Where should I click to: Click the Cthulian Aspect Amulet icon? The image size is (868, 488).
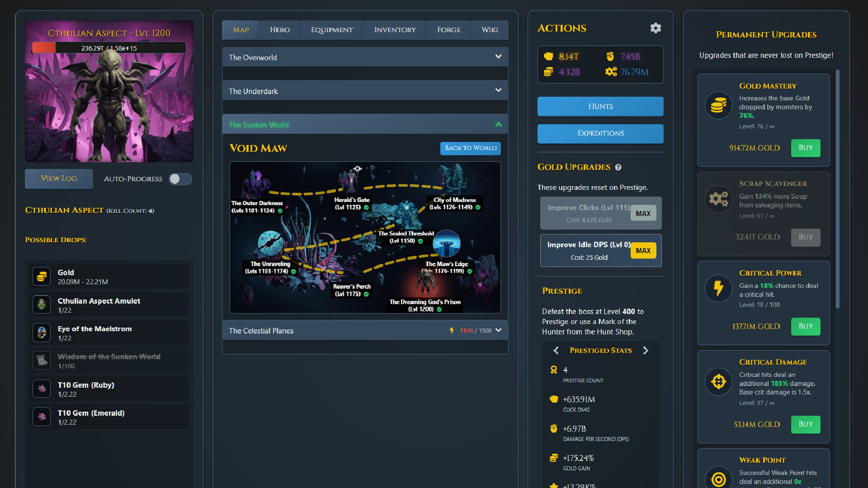tap(41, 305)
